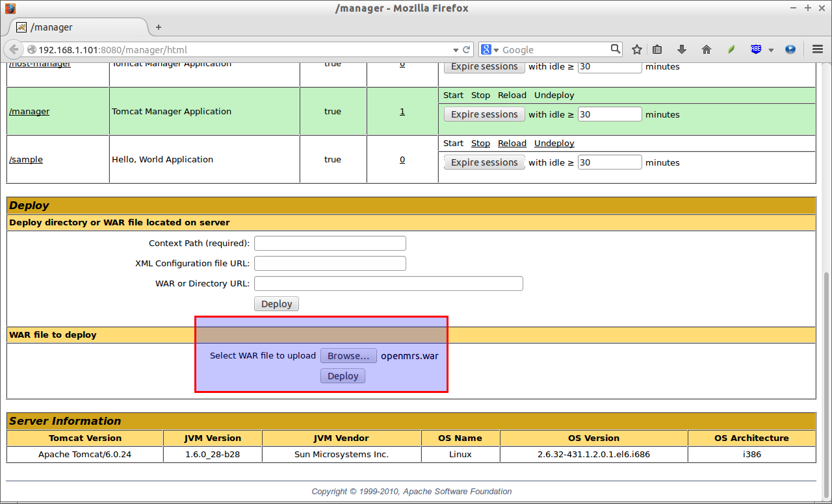Stop the /sample application
The image size is (832, 504).
coord(480,144)
